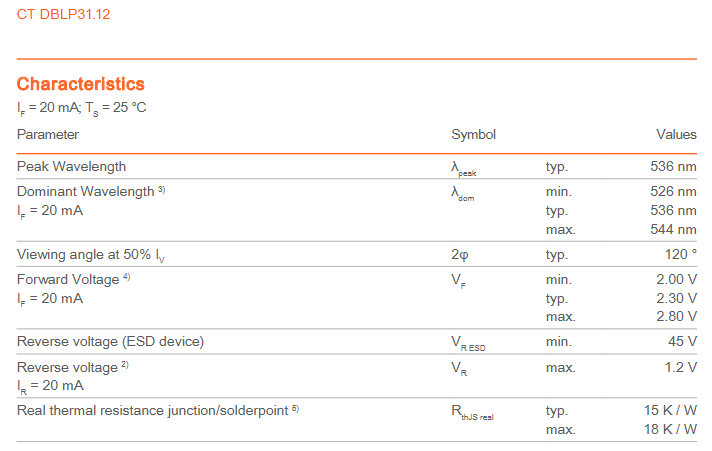Select the Peak Wavelength row label

tap(71, 166)
